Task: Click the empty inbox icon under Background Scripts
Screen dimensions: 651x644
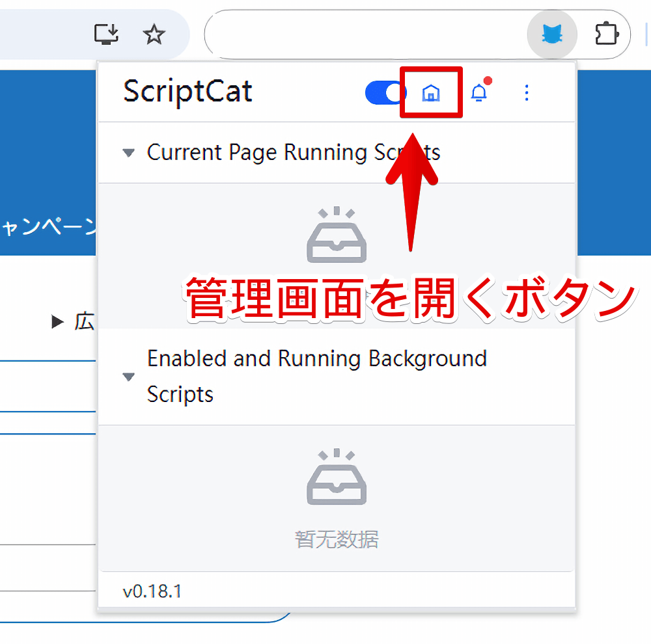Action: point(337,476)
